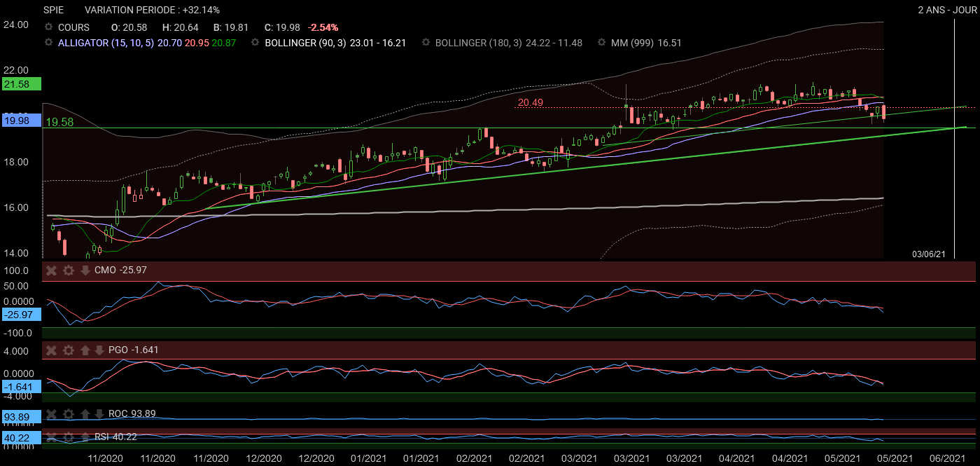Move the PGO panel up

[85, 350]
